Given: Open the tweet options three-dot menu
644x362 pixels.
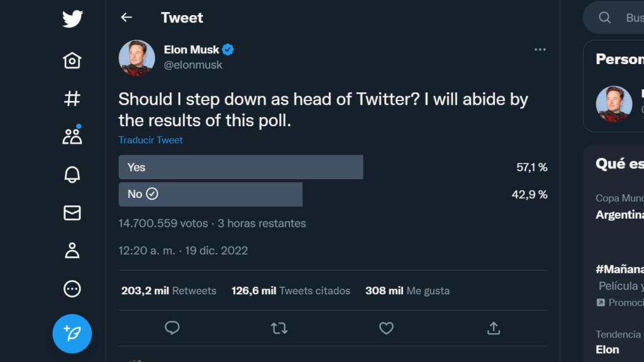Looking at the screenshot, I should pyautogui.click(x=539, y=49).
